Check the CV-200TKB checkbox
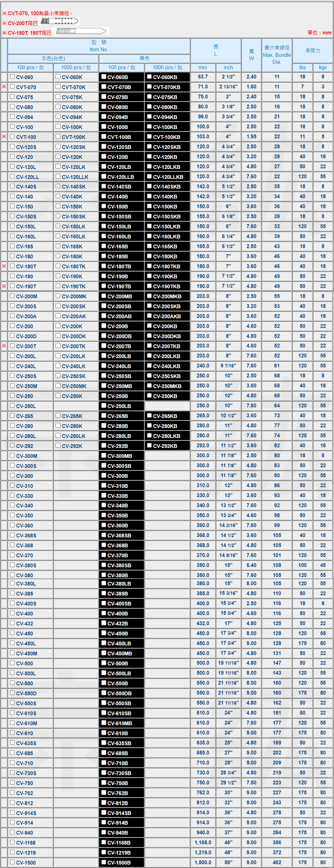334x868 pixels. (149, 346)
